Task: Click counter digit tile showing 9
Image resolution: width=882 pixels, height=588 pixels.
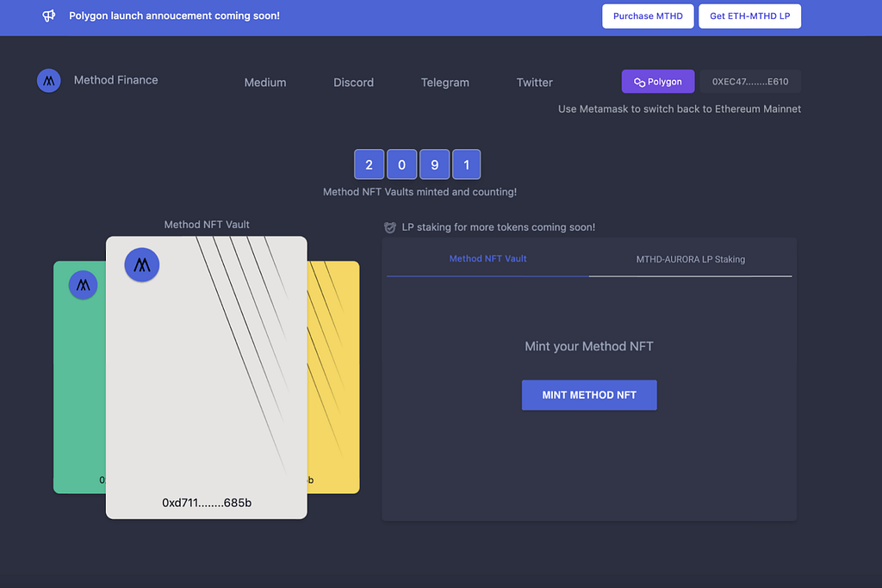Action: click(x=434, y=164)
